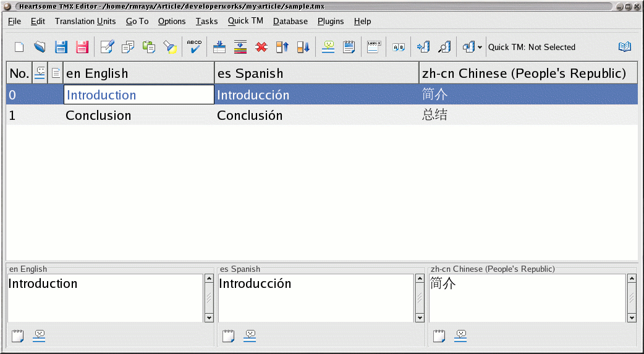This screenshot has height=354, width=644.
Task: Click the paste clipboard icon
Action: 149,47
